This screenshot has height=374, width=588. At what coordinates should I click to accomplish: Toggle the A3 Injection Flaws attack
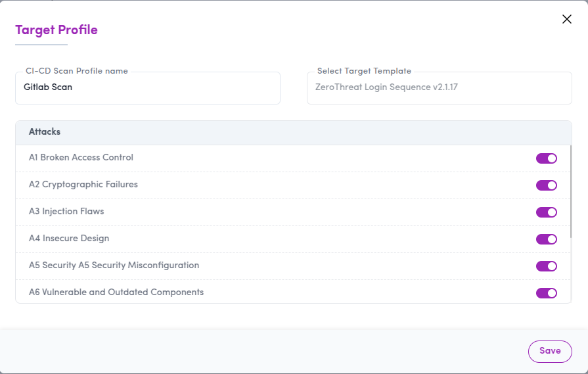546,212
